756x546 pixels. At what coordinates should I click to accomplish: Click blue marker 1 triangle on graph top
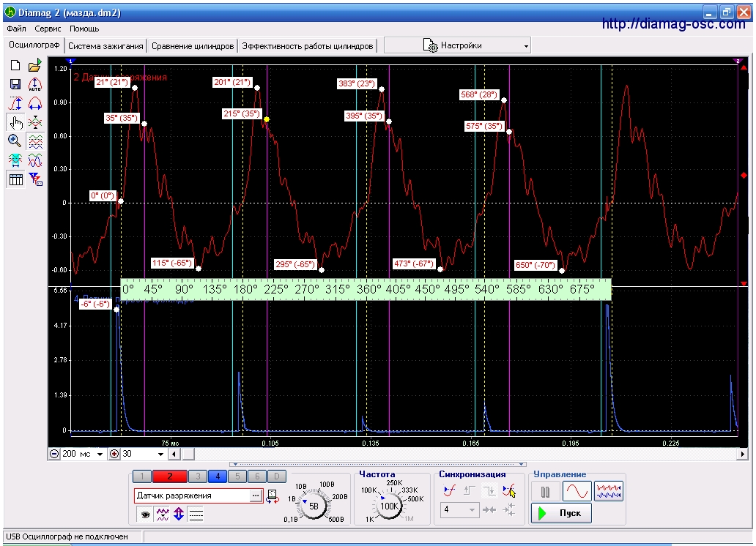(x=71, y=61)
